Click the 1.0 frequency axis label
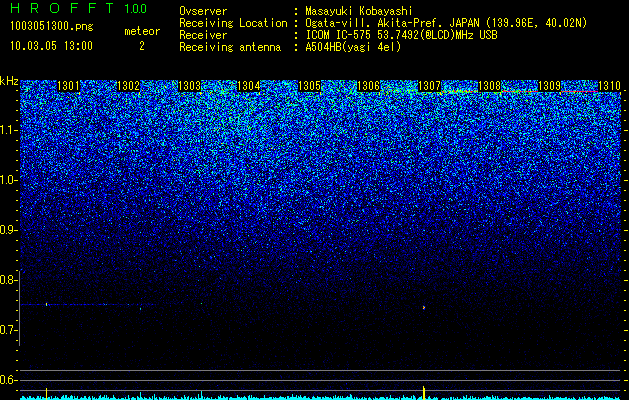 pos(8,180)
